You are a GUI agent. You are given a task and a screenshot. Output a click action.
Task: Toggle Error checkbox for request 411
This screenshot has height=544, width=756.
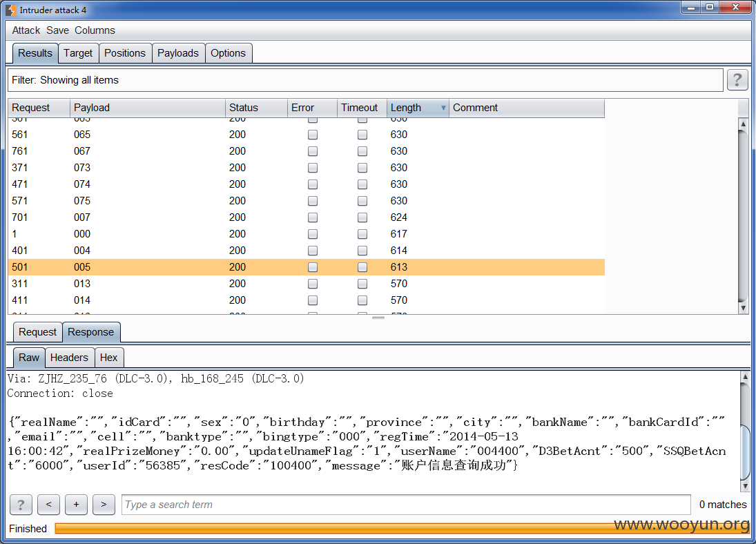(x=313, y=300)
